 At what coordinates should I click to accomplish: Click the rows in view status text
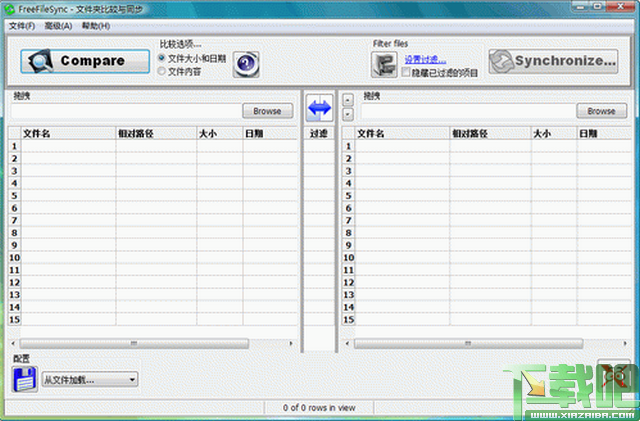coord(319,408)
